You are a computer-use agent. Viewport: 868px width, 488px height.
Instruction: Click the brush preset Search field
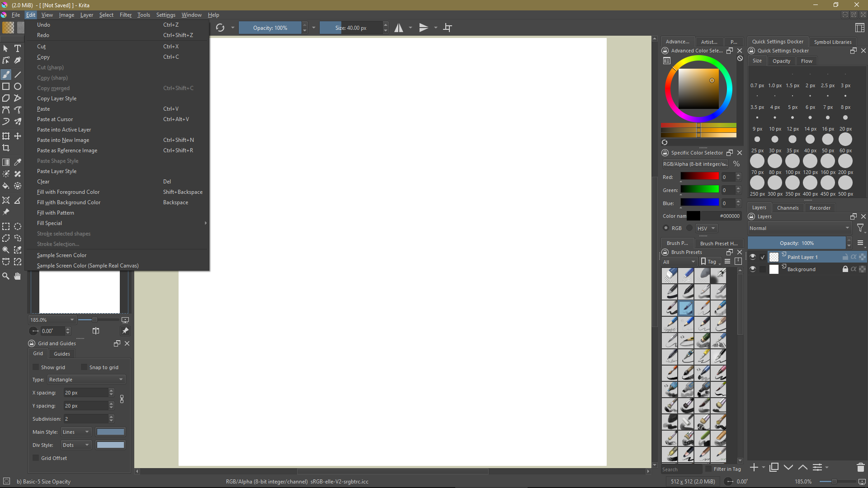point(682,469)
